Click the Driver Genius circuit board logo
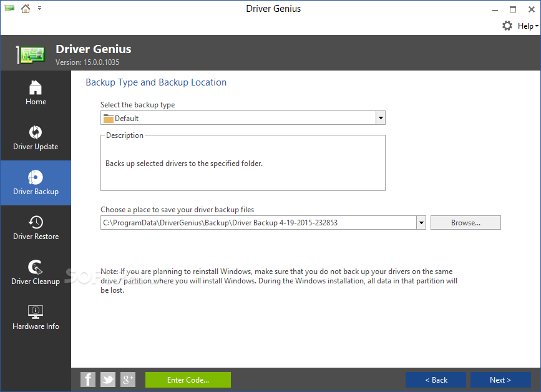The height and width of the screenshot is (392, 541). coord(31,54)
